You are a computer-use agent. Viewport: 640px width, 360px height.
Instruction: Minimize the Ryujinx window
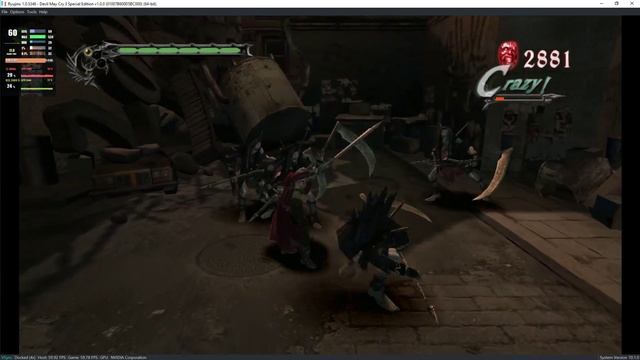tap(602, 4)
